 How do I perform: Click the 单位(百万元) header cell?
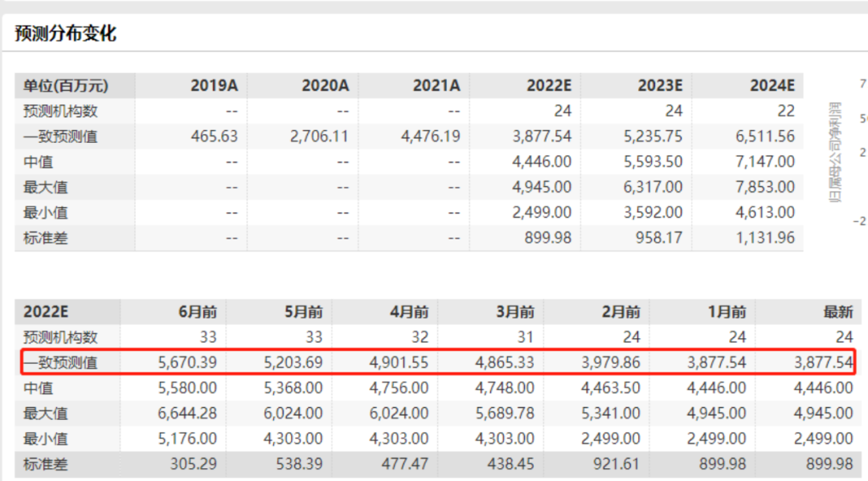[65, 86]
